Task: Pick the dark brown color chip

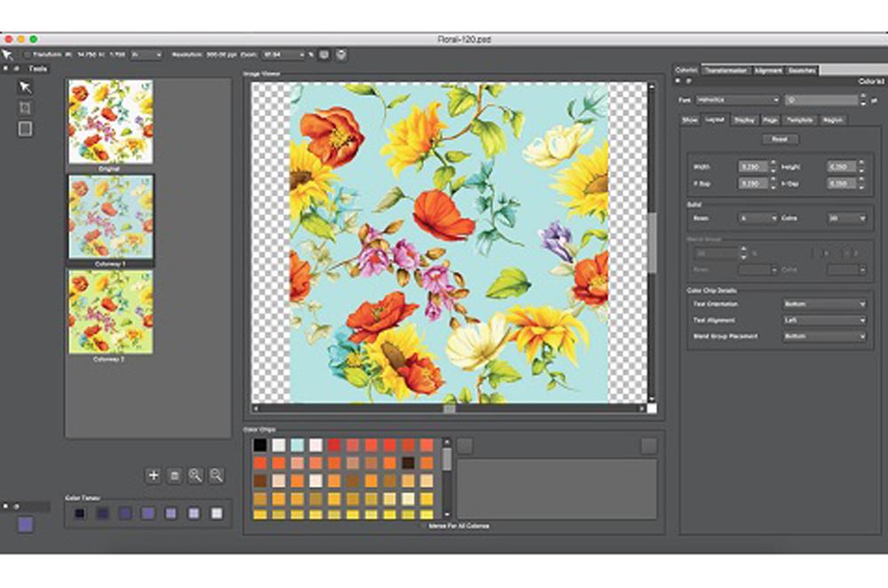Action: pyautogui.click(x=408, y=464)
